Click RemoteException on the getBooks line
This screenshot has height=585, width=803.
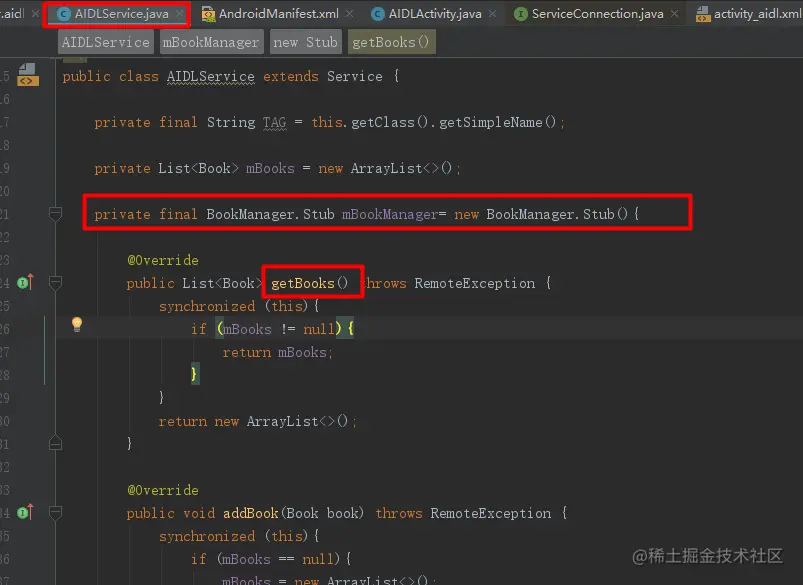click(x=474, y=283)
